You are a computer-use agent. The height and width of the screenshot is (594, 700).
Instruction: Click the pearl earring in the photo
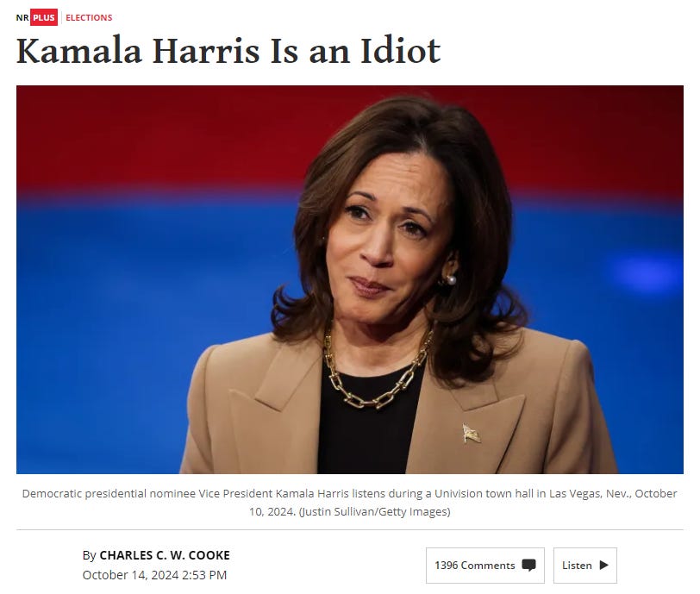[x=451, y=280]
